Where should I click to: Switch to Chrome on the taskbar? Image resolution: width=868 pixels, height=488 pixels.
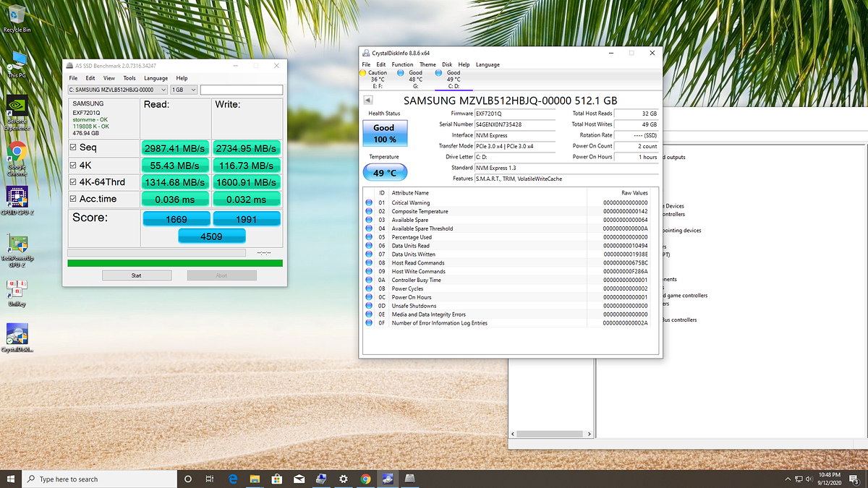click(x=365, y=479)
